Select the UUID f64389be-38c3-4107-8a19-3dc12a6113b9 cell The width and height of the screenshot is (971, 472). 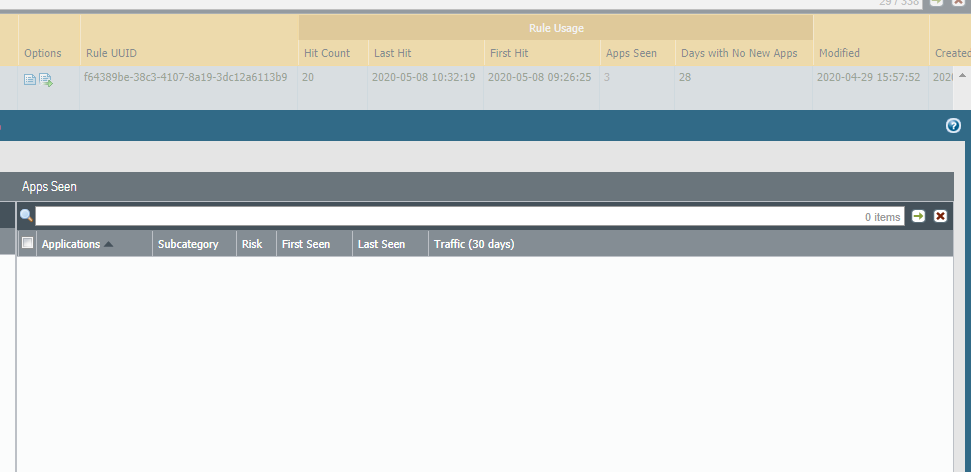click(x=186, y=77)
